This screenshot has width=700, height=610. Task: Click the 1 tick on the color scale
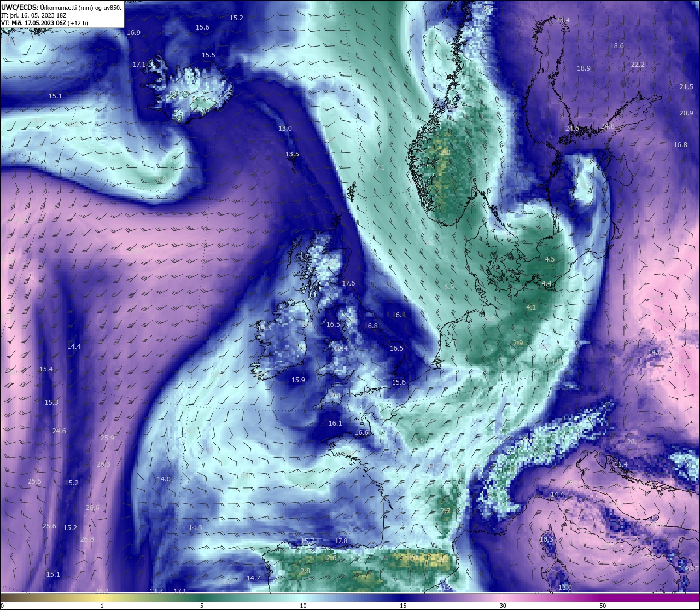[x=102, y=606]
